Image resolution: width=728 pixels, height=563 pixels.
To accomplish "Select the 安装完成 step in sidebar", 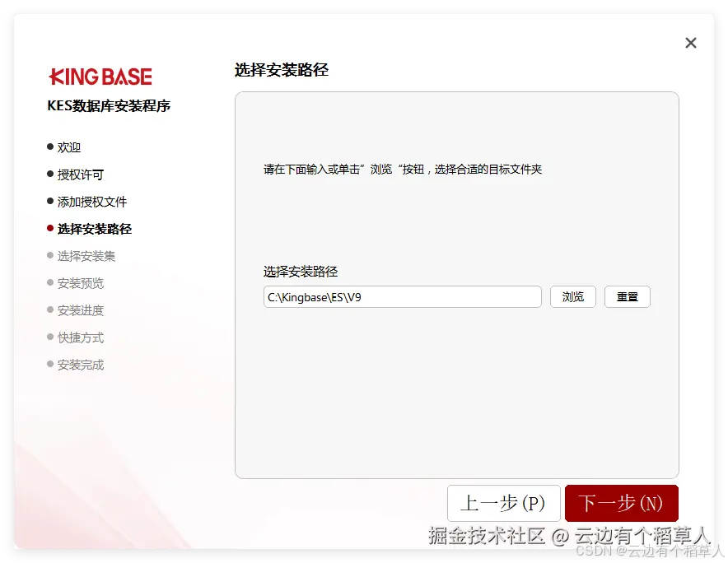I will coord(75,365).
